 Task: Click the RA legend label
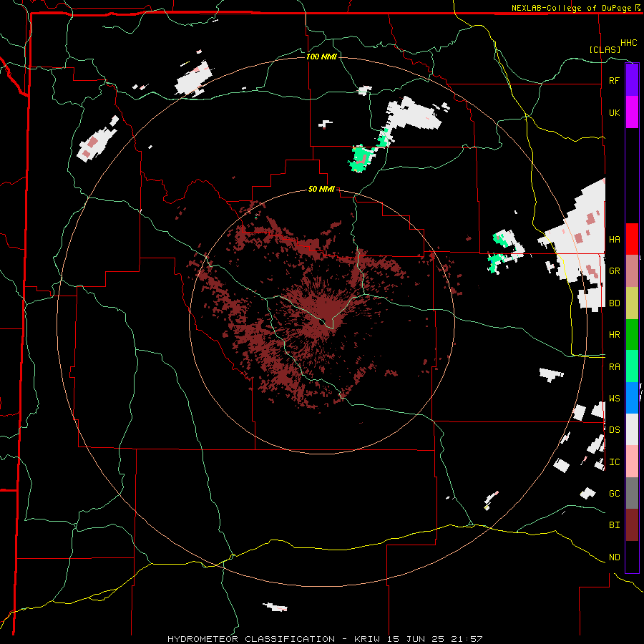(614, 367)
